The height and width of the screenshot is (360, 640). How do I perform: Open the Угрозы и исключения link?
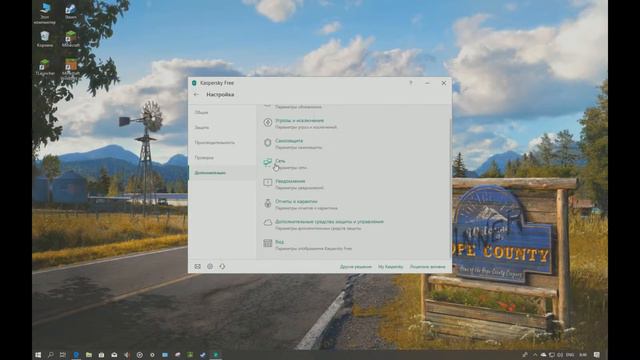[x=299, y=120]
